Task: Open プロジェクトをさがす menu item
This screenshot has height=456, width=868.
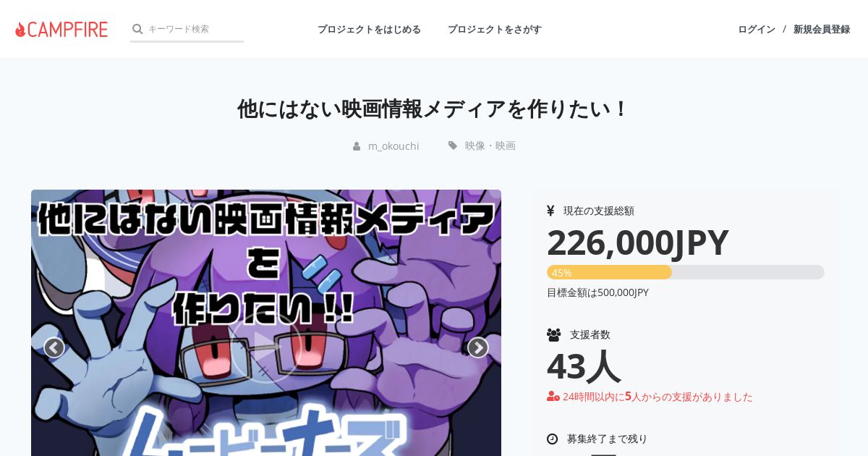Action: (495, 29)
